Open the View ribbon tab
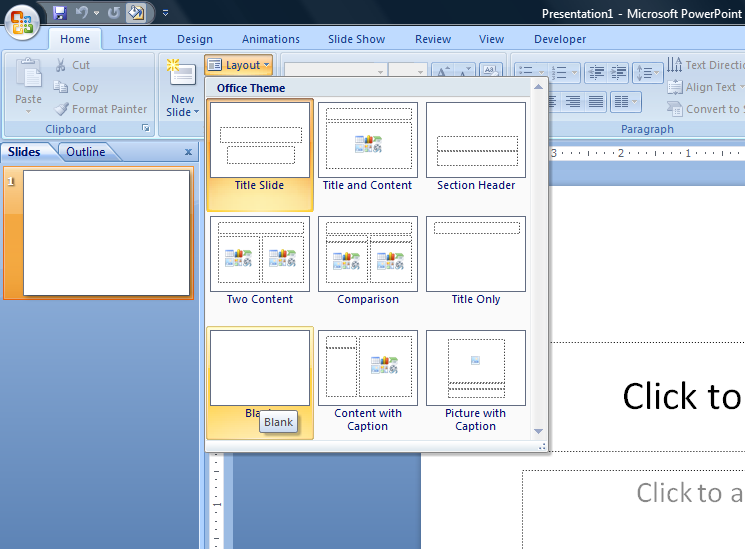745x549 pixels. (x=491, y=39)
